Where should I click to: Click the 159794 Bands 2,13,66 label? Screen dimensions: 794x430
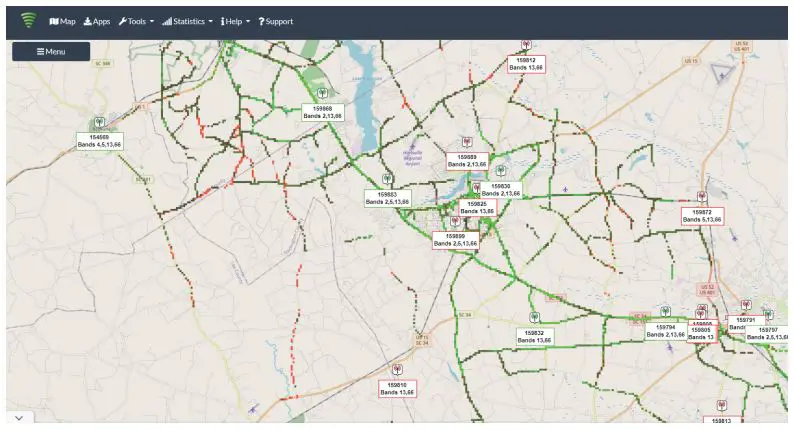tap(666, 331)
